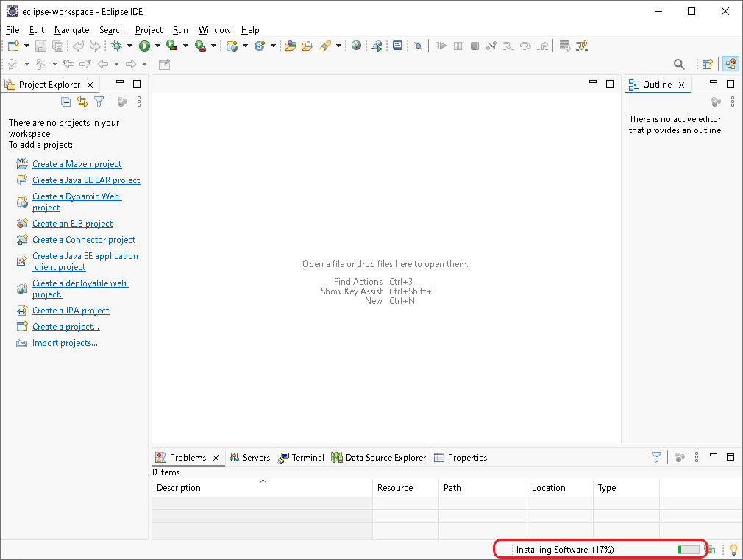Click the Installing Software progress bar

click(689, 550)
